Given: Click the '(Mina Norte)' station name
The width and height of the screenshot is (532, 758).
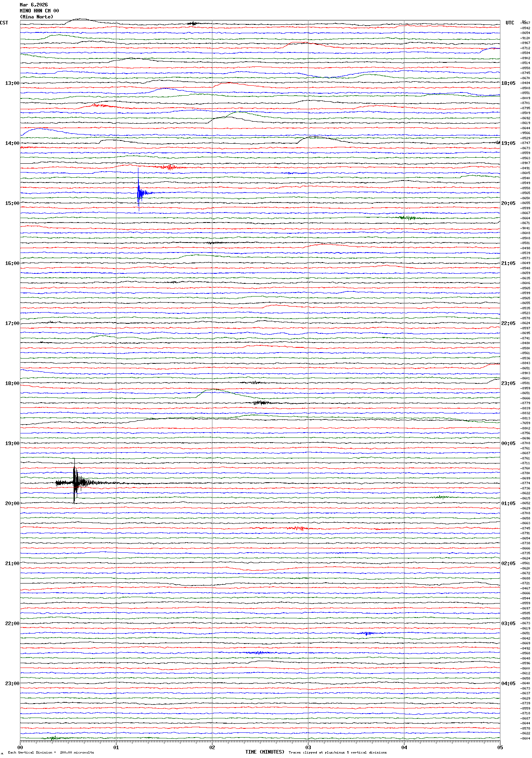Looking at the screenshot, I should coord(36,17).
